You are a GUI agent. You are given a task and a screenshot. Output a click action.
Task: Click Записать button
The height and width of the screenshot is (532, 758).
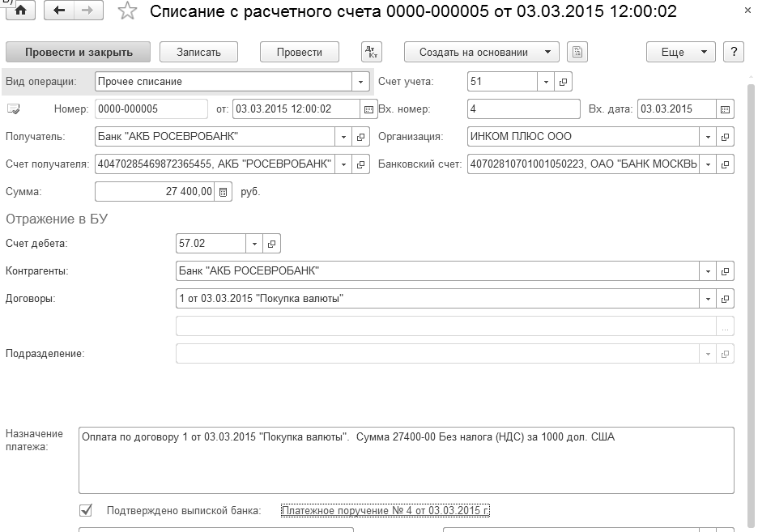click(198, 52)
